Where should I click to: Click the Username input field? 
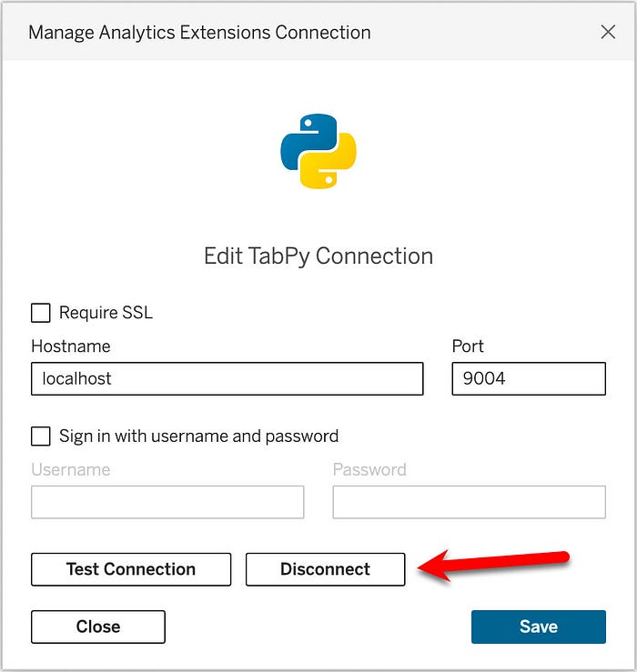coord(167,502)
